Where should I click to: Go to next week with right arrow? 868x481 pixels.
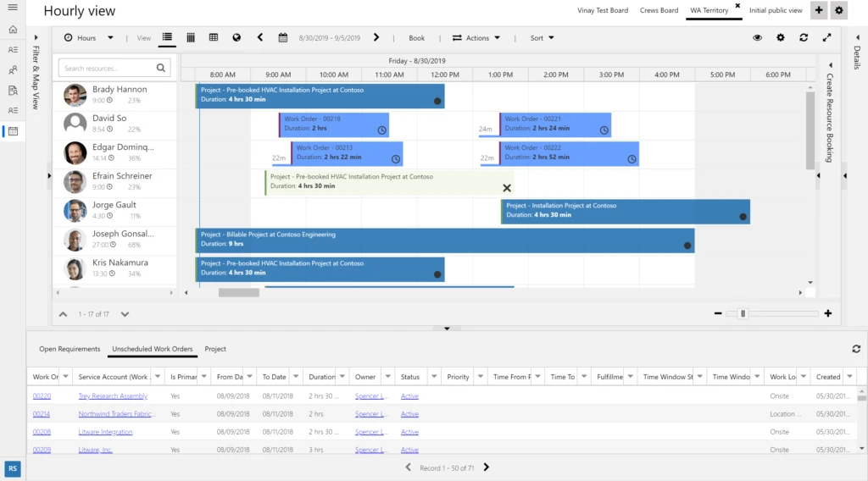coord(376,38)
